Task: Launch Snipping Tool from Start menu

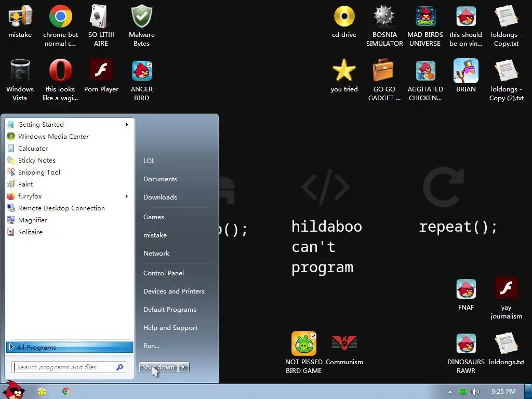Action: point(70,172)
